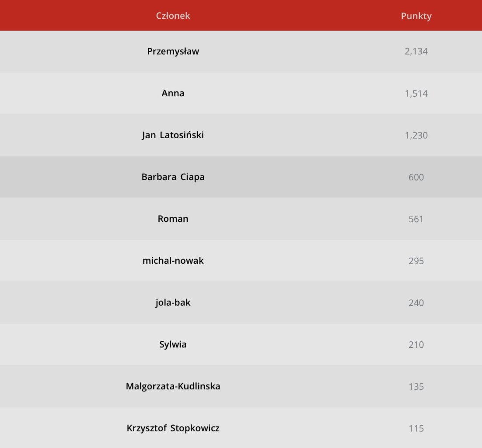Select the Jan Latosiński name
This screenshot has width=482, height=448.
(173, 135)
